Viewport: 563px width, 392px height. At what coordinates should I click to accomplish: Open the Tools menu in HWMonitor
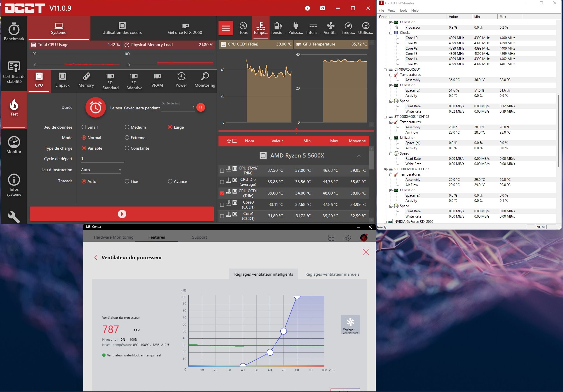click(403, 10)
